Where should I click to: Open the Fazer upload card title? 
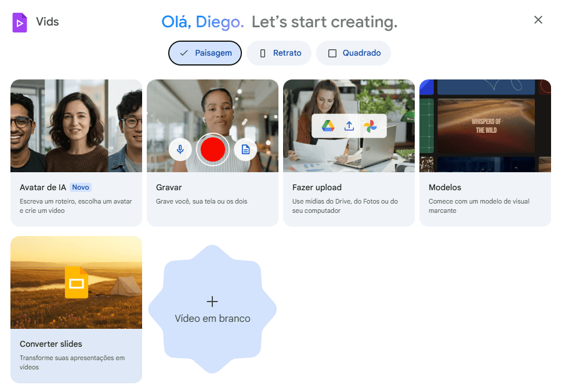point(317,187)
